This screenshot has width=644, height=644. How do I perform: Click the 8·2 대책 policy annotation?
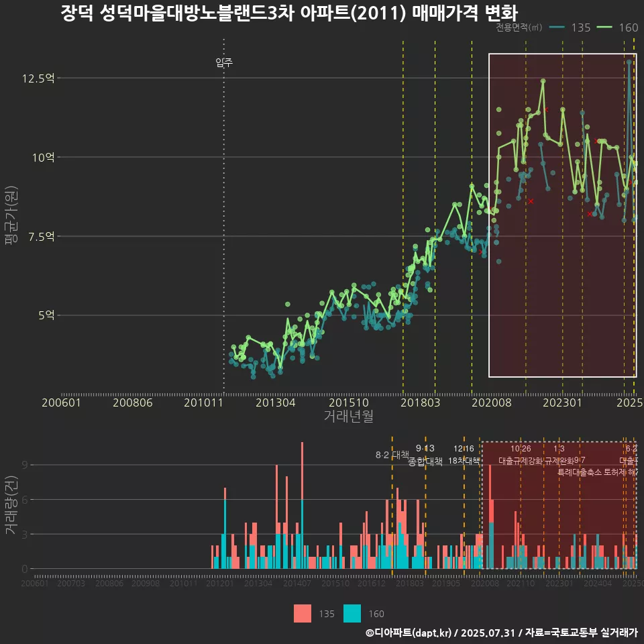point(392,455)
